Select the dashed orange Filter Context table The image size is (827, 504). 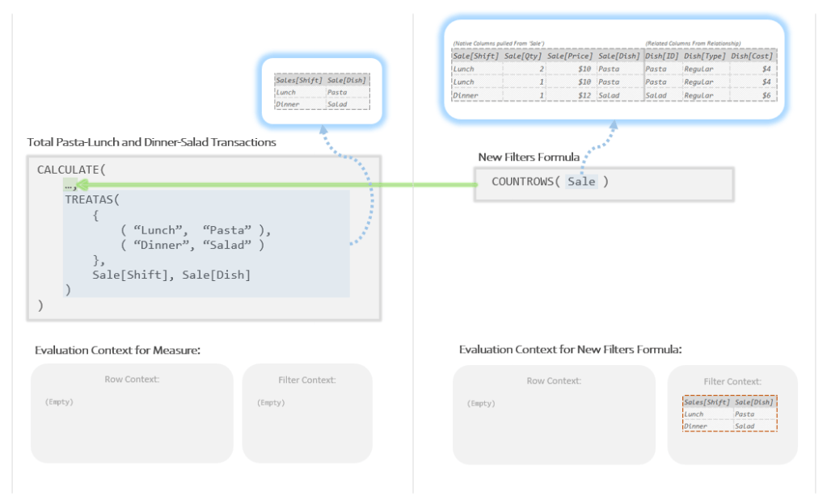coord(728,414)
